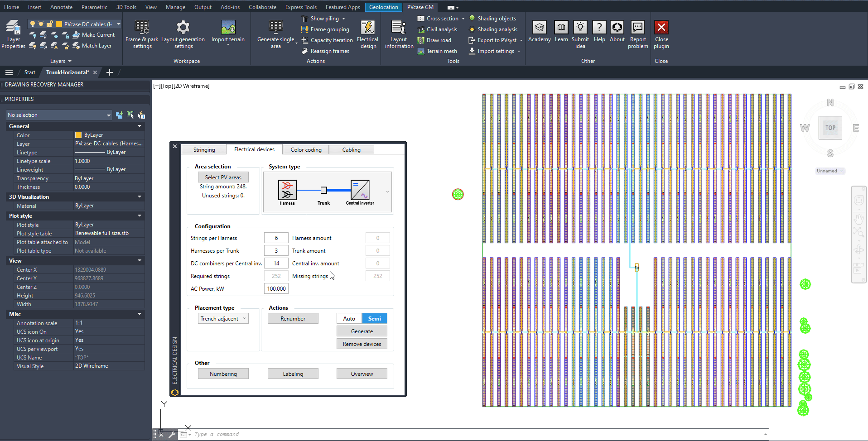Open the Overview button
The width and height of the screenshot is (868, 441).
point(362,374)
